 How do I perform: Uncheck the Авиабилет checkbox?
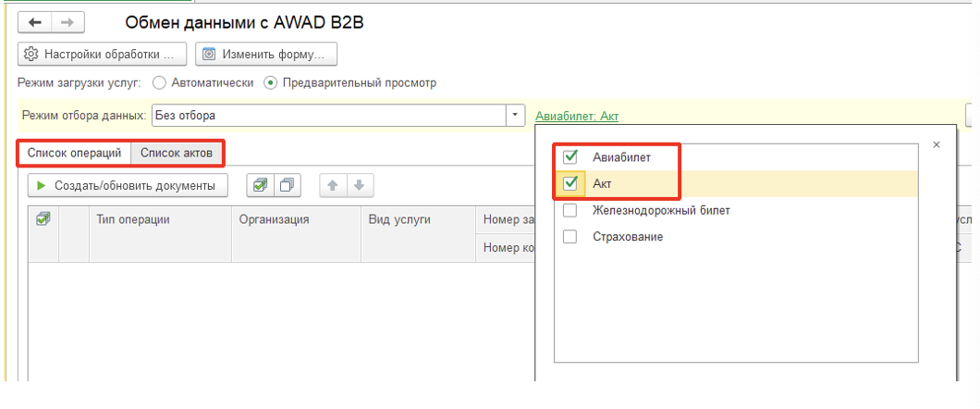pos(570,157)
